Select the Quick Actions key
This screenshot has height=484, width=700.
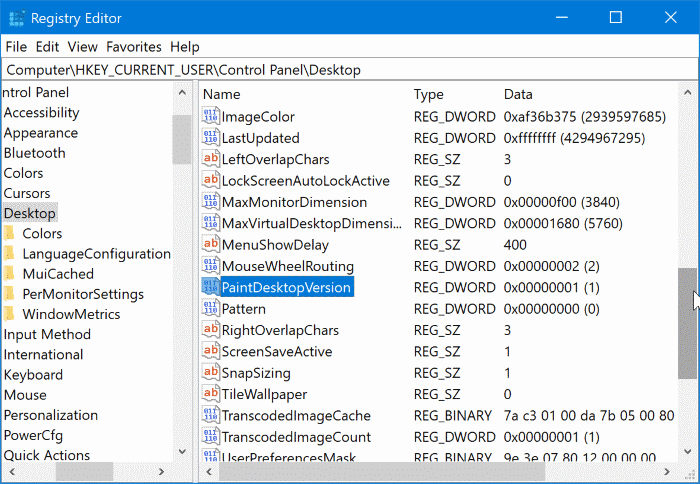click(x=47, y=455)
